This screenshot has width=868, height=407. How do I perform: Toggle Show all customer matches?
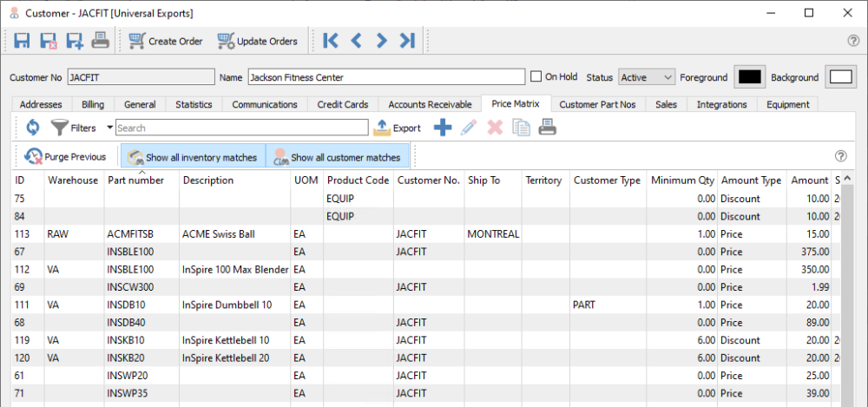[x=339, y=157]
